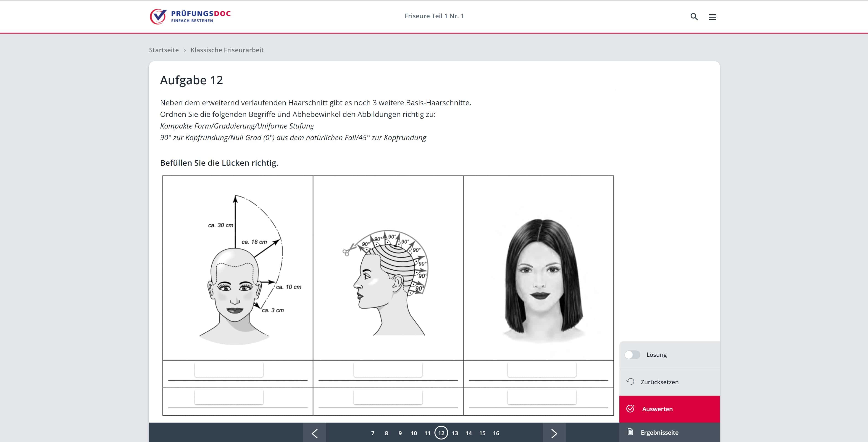Go to next task arrow

554,433
